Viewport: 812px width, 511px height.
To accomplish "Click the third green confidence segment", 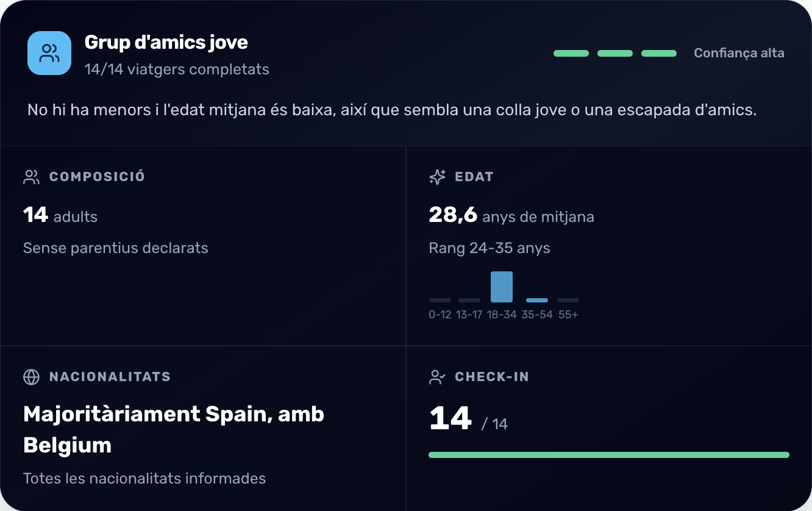I will coord(659,54).
